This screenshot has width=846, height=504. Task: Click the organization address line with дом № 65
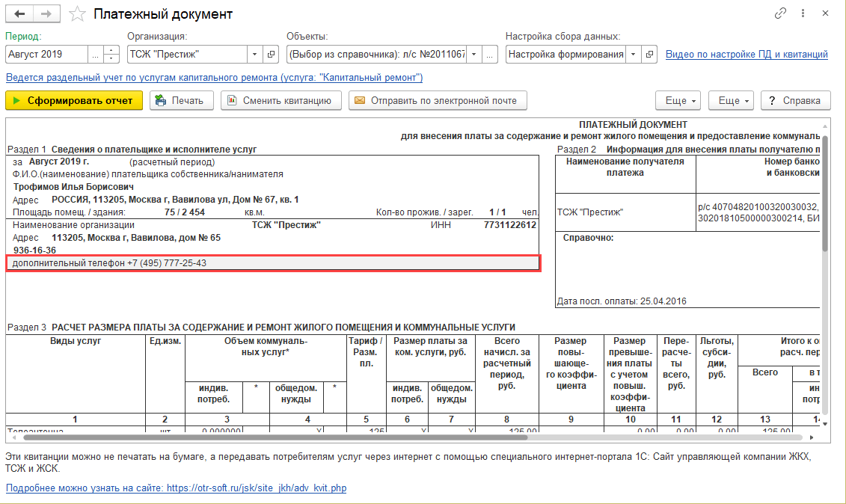point(136,238)
